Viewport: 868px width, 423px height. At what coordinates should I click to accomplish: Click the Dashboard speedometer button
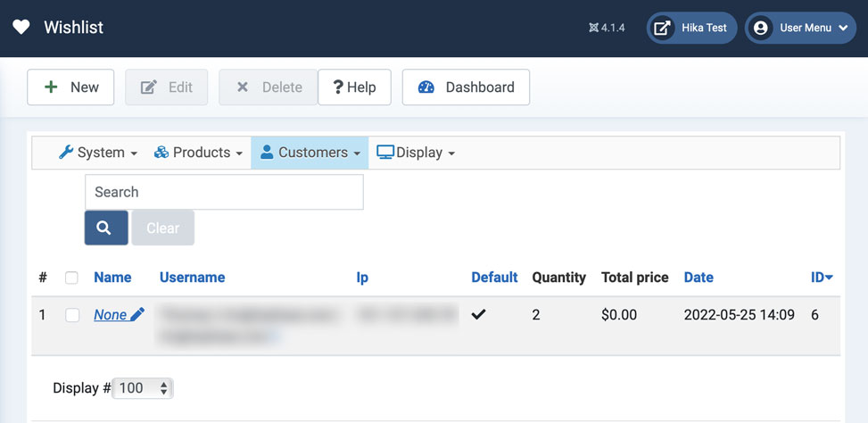pos(466,87)
